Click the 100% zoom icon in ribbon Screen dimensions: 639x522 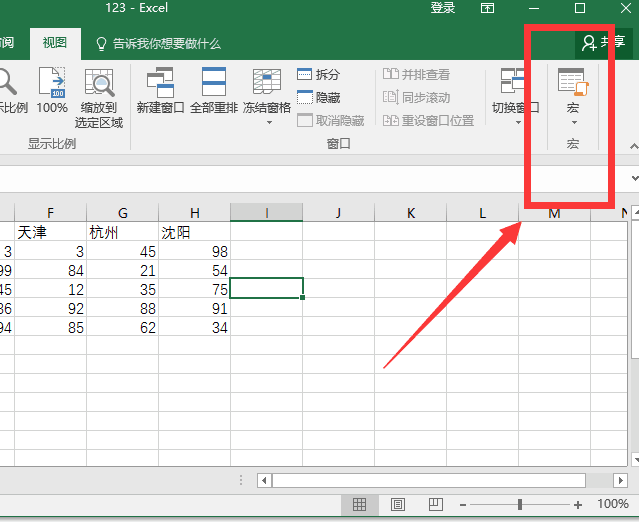pyautogui.click(x=52, y=91)
